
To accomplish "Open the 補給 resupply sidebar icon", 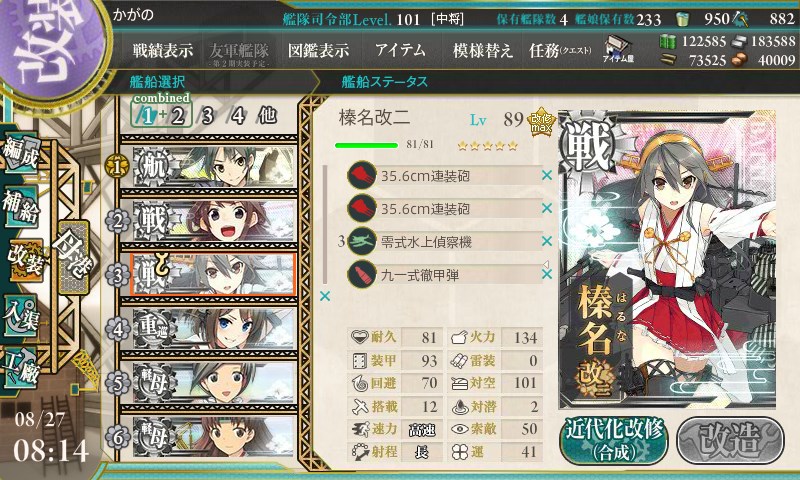I will 20,206.
